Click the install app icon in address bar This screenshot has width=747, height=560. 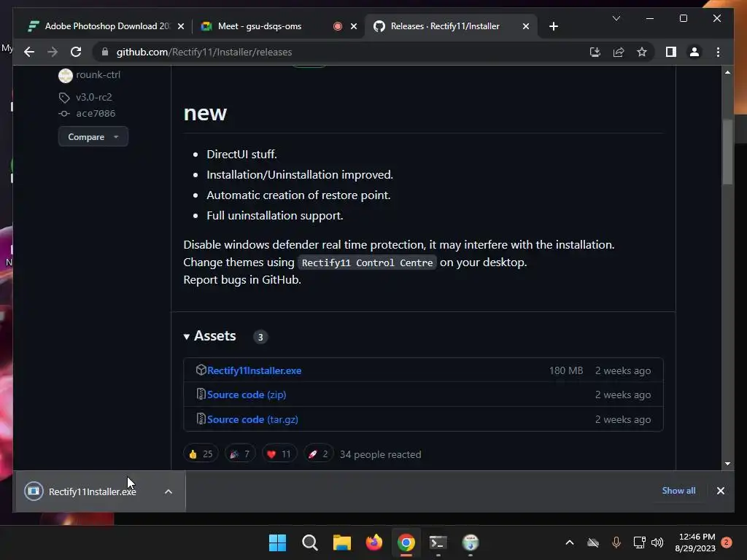(x=595, y=52)
